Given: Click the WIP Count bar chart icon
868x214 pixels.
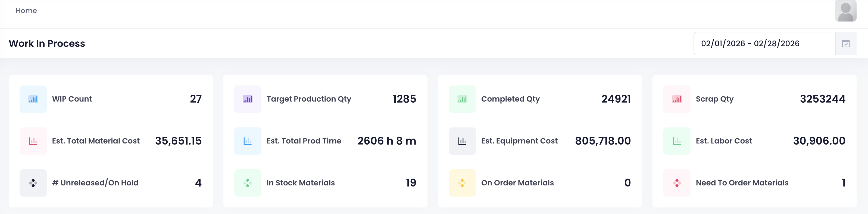Looking at the screenshot, I should point(33,99).
